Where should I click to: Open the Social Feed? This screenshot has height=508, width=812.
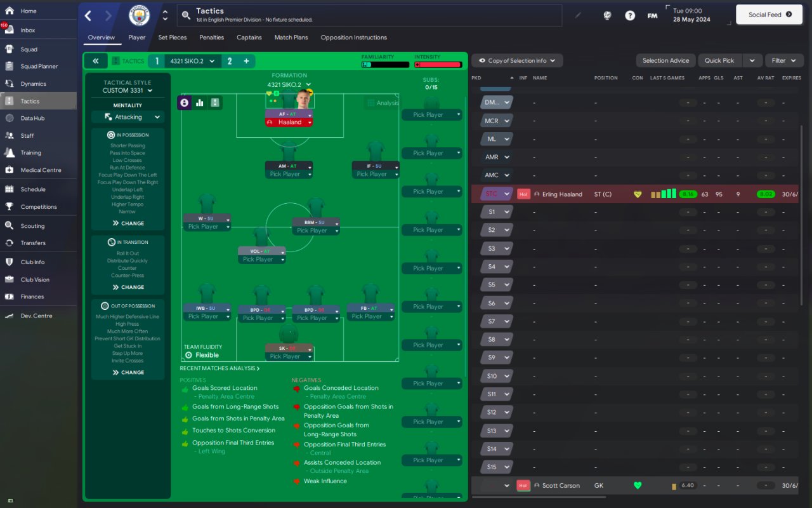pos(769,15)
